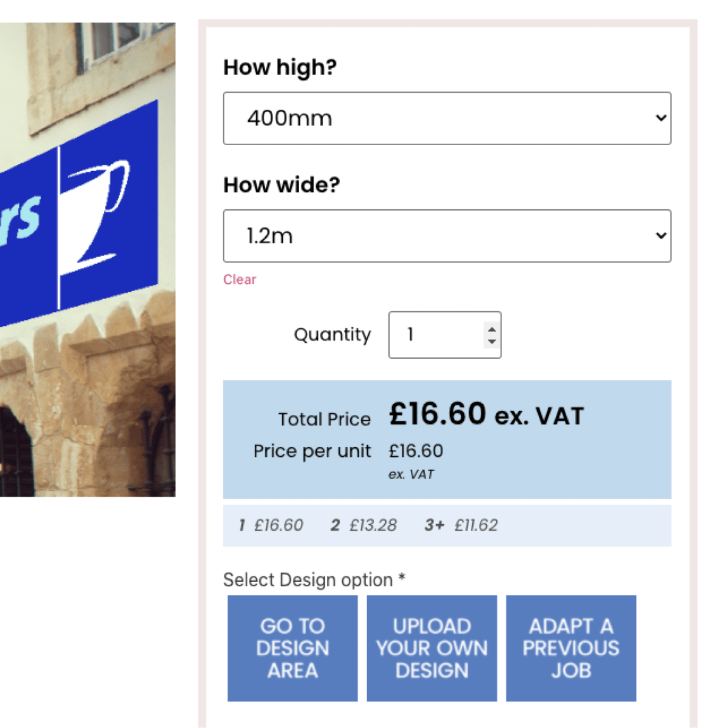Click the pink Clear link
Screen dimensions: 727x728
click(240, 280)
